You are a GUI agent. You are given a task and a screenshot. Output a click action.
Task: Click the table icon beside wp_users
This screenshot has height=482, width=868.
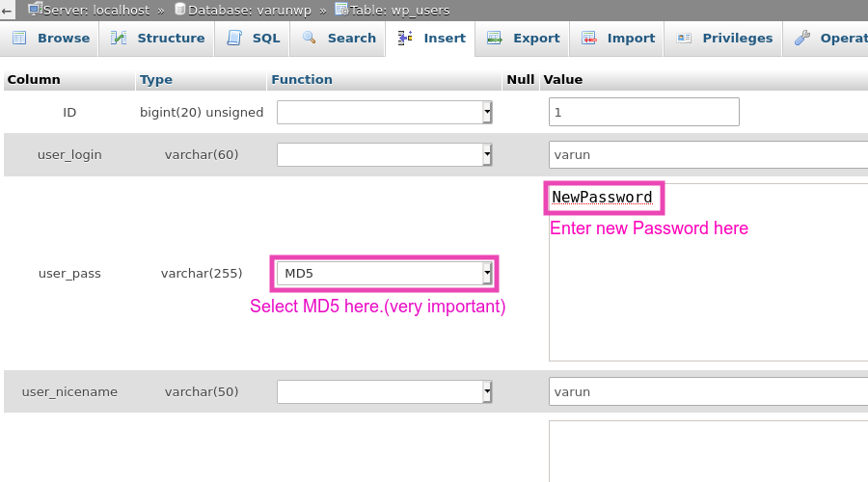pyautogui.click(x=341, y=9)
